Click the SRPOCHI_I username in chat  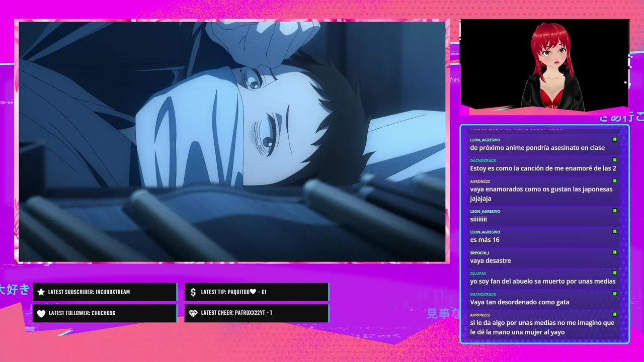pyautogui.click(x=479, y=252)
